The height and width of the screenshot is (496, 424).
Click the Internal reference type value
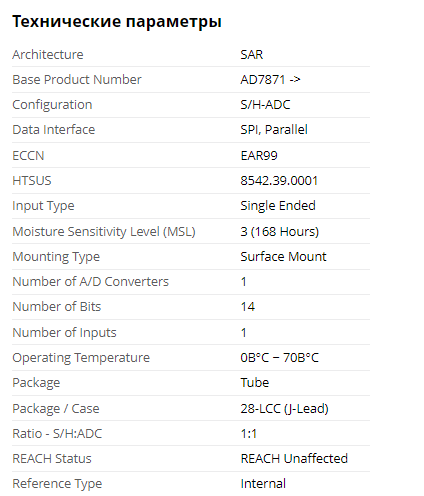pyautogui.click(x=263, y=484)
